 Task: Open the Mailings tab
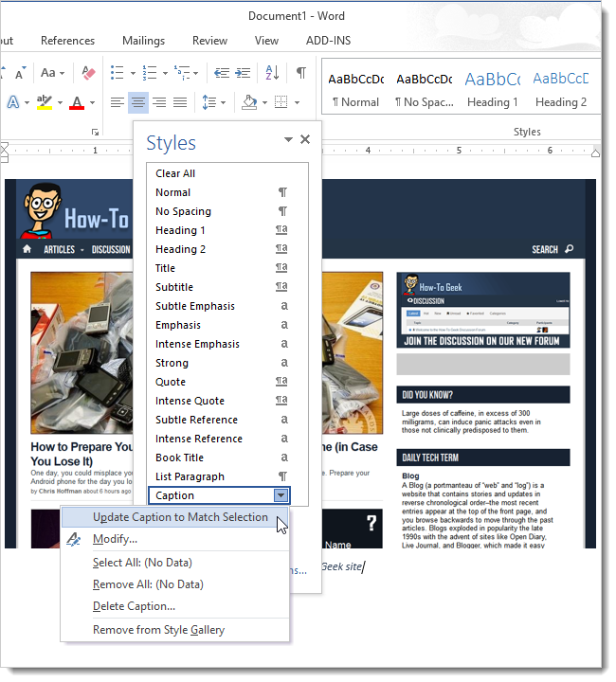[x=143, y=41]
